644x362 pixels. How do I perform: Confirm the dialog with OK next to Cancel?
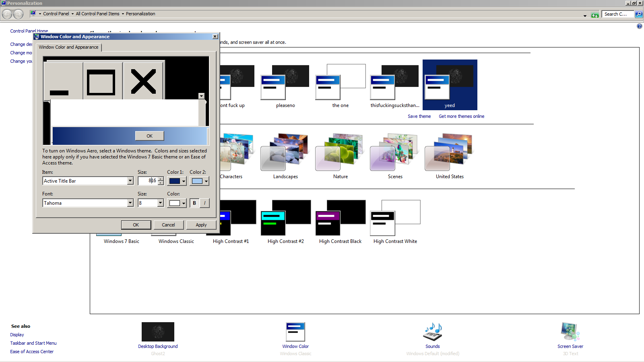click(136, 225)
